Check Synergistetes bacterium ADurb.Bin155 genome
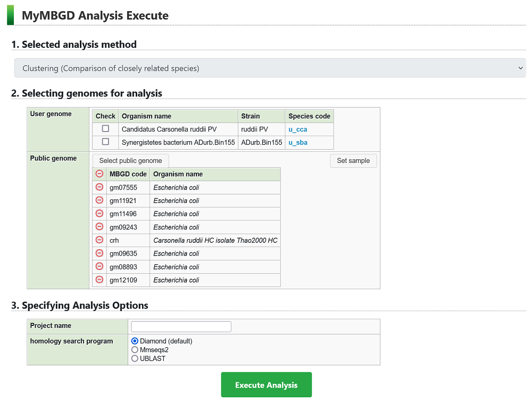This screenshot has width=532, height=401. [x=105, y=142]
